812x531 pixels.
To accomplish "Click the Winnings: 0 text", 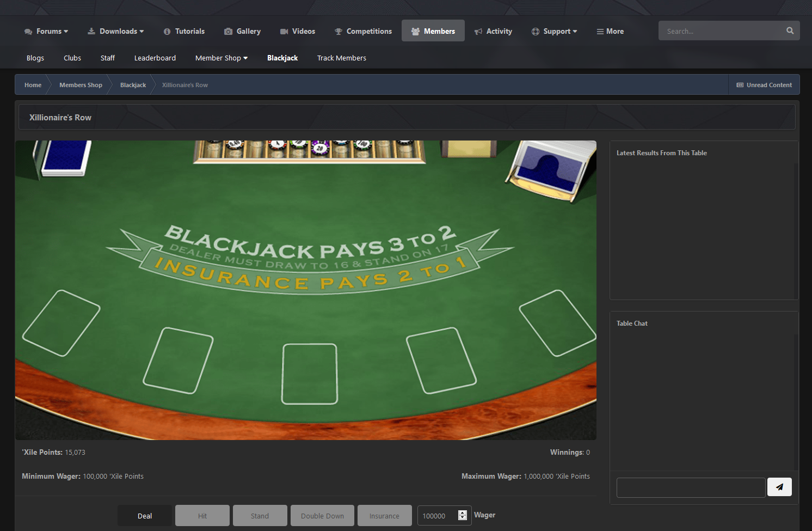I will [x=570, y=452].
